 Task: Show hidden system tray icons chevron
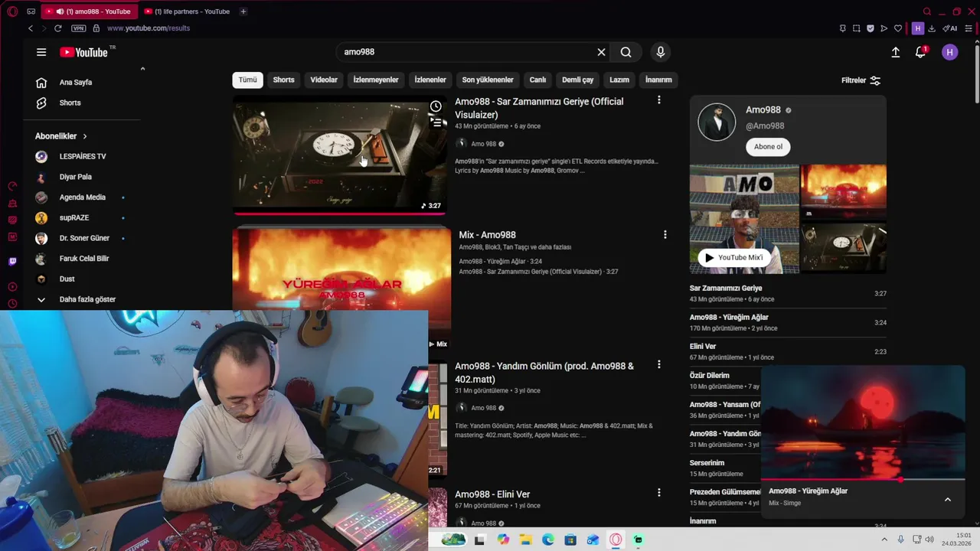click(885, 540)
